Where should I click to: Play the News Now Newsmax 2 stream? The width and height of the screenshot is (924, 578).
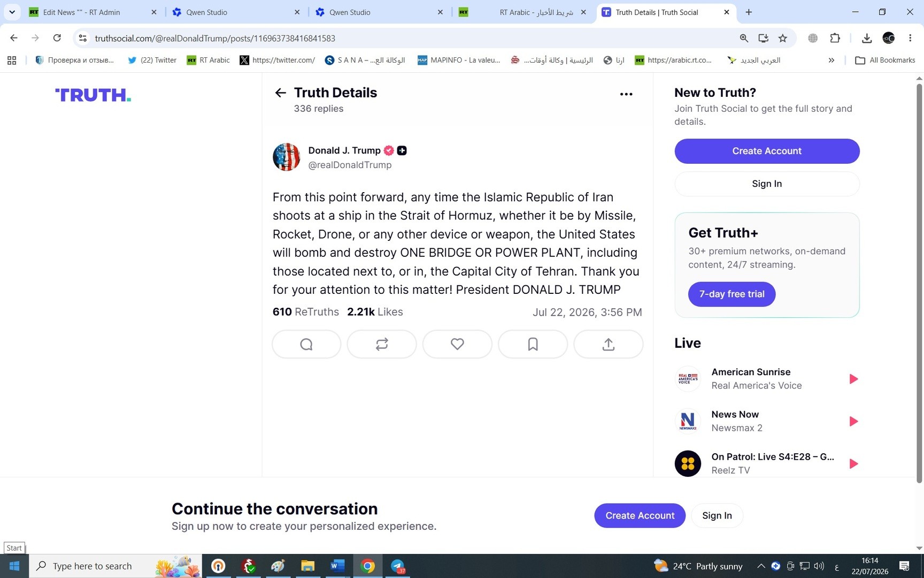click(853, 421)
